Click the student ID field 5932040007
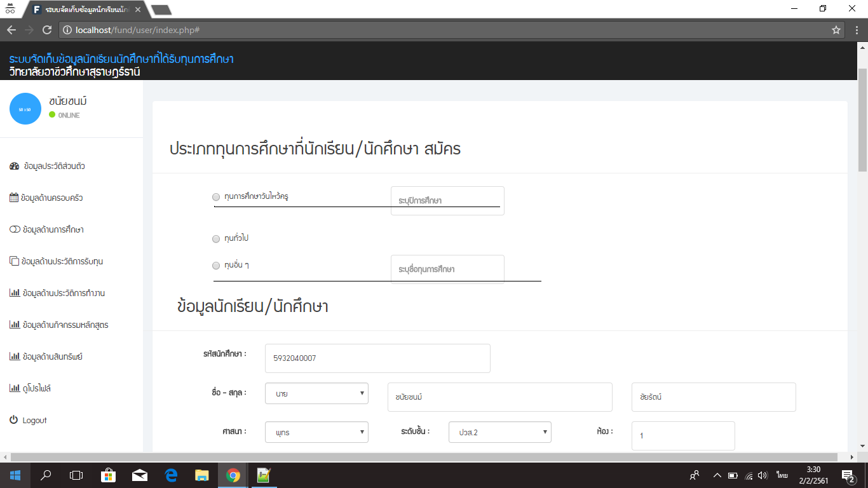 pyautogui.click(x=377, y=358)
